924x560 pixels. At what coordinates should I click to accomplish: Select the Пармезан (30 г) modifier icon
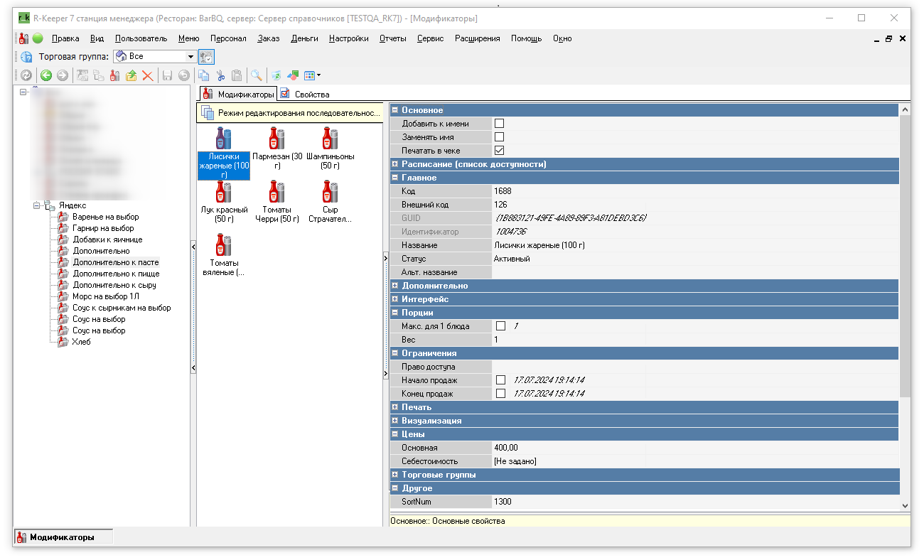click(x=277, y=138)
